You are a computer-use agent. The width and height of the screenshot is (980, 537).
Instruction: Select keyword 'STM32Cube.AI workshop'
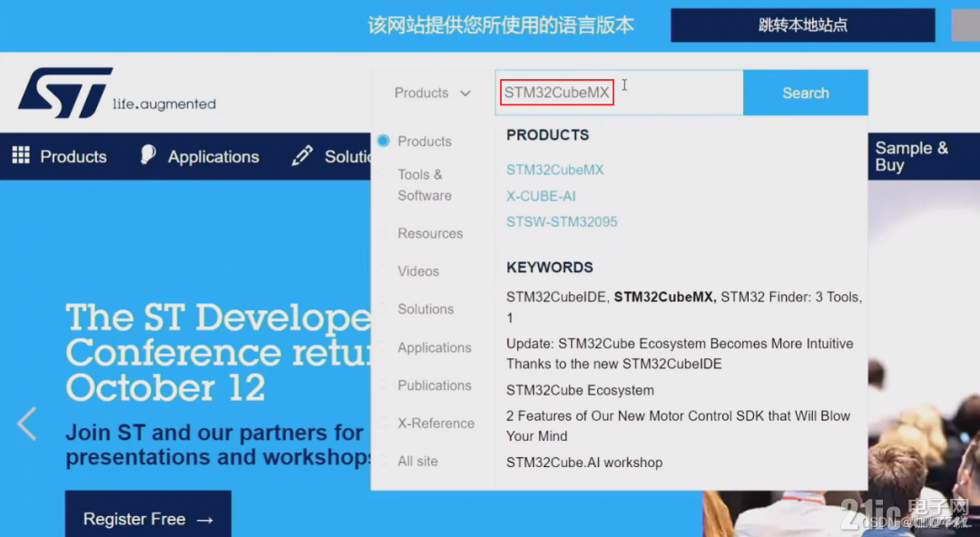coord(584,462)
